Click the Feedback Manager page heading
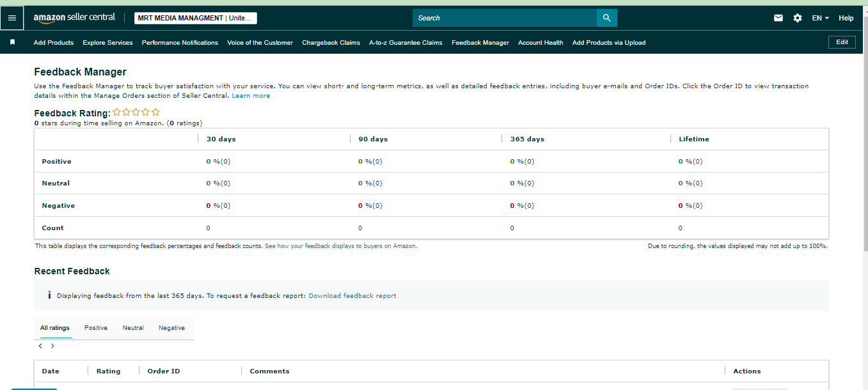This screenshot has width=868, height=390. click(80, 72)
